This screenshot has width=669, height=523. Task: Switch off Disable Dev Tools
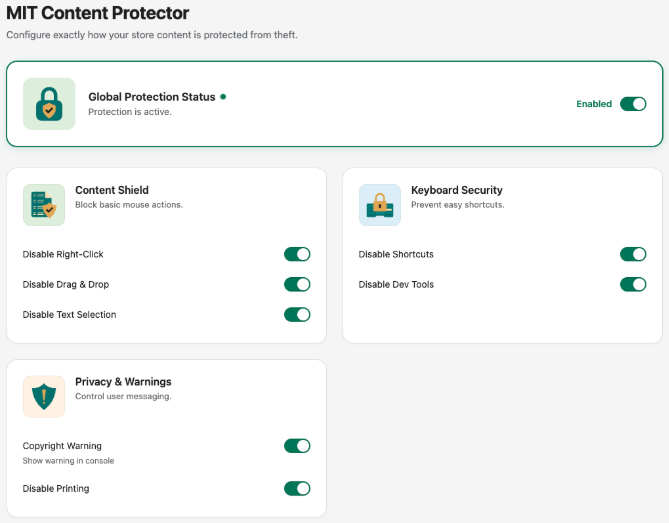click(x=633, y=284)
